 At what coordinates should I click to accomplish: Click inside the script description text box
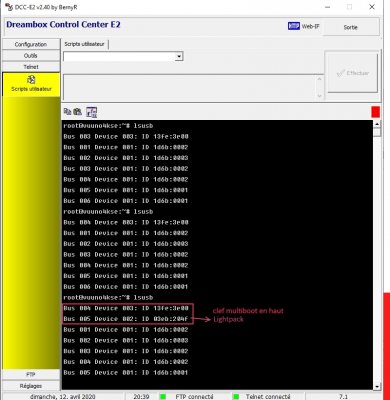point(189,87)
